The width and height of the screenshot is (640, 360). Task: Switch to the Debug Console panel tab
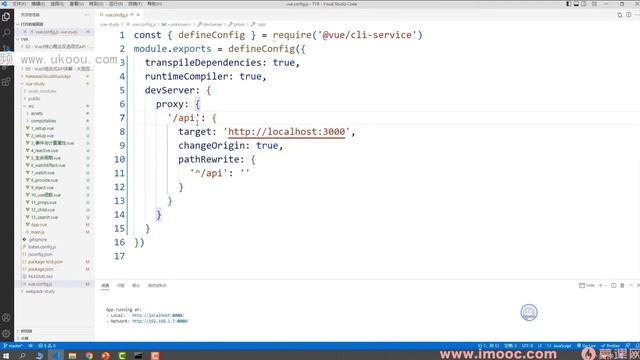click(x=157, y=285)
